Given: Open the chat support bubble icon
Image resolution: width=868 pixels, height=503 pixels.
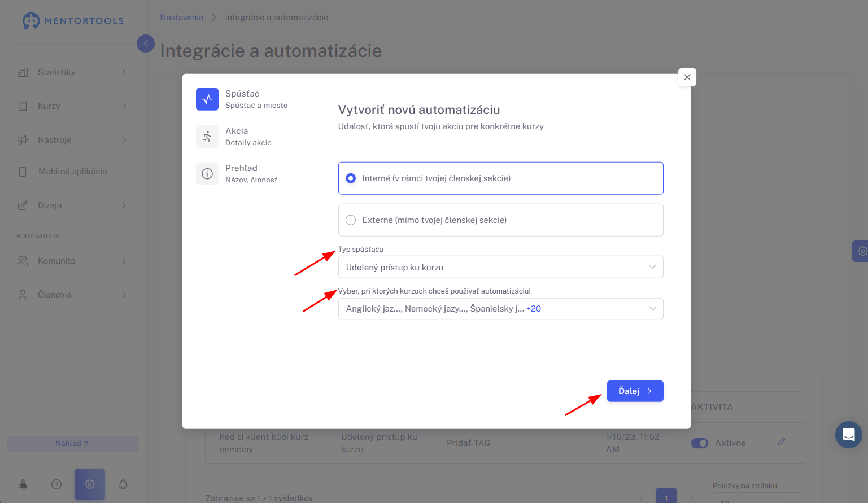Looking at the screenshot, I should pyautogui.click(x=848, y=435).
